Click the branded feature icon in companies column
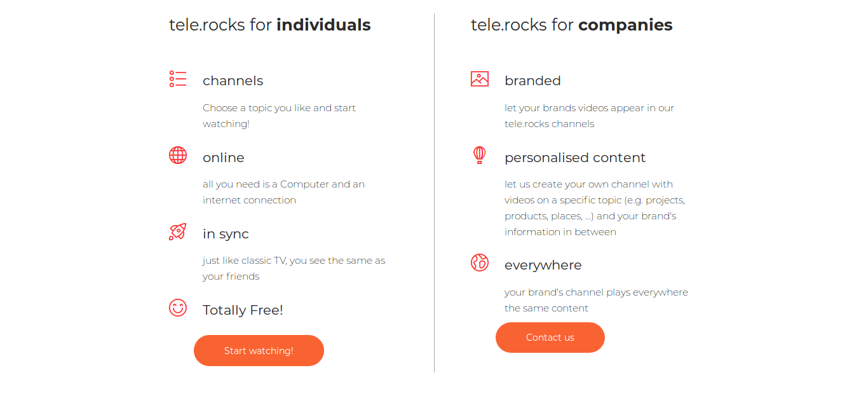 coord(480,78)
